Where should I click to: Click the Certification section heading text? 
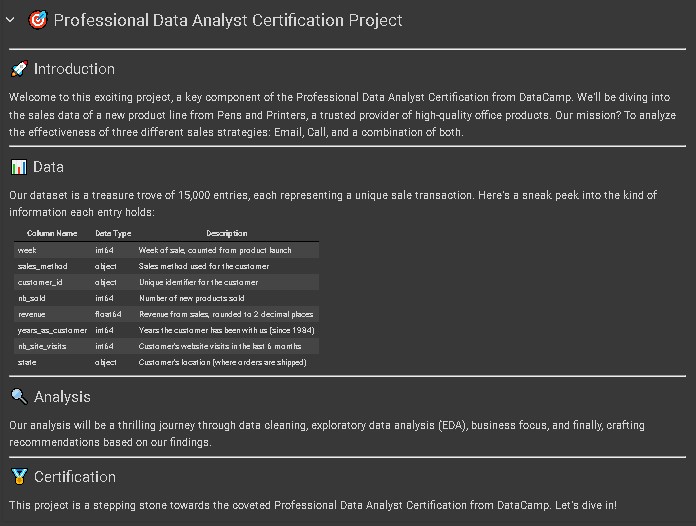(75, 477)
